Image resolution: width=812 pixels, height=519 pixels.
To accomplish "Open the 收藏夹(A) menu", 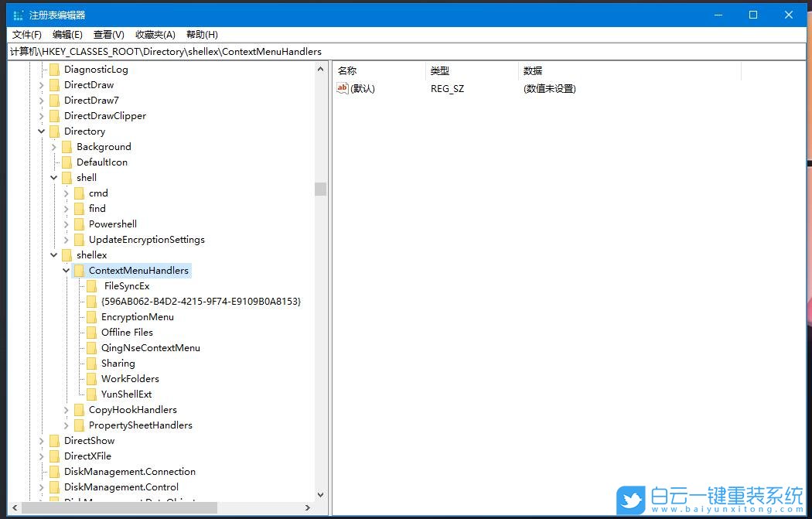I will (156, 34).
